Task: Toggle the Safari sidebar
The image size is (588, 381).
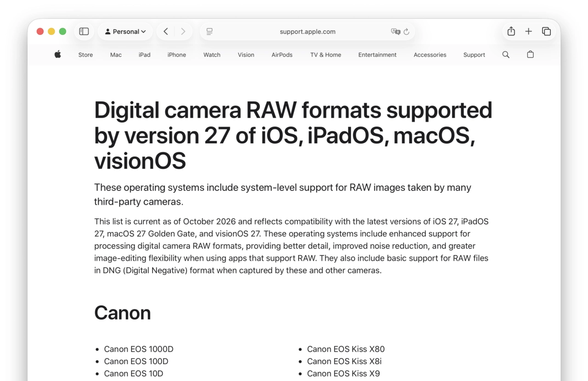Action: coord(84,32)
